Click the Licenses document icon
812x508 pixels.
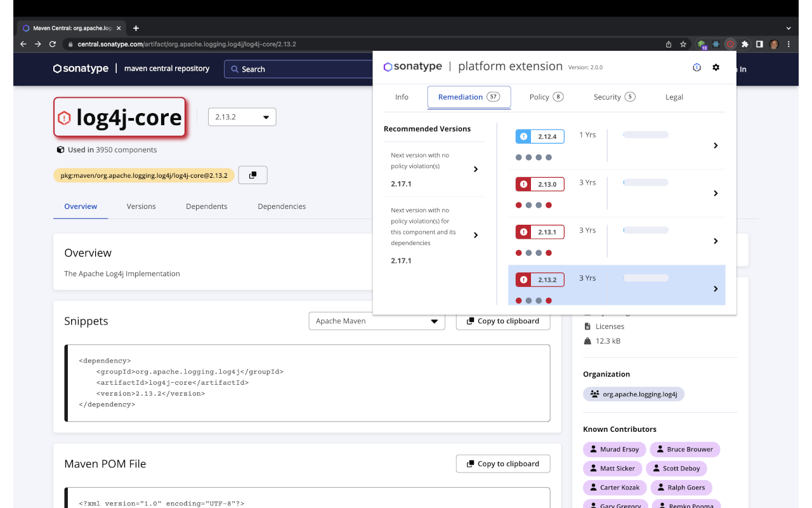click(x=587, y=326)
